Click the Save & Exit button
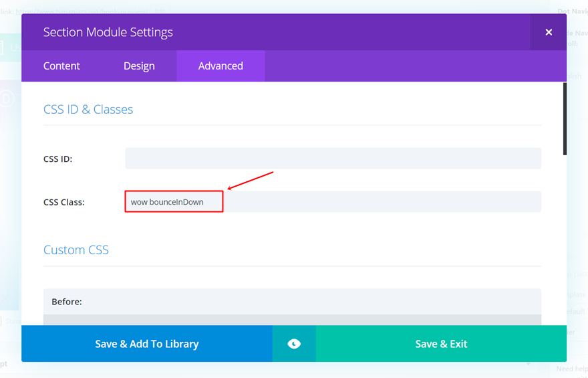 click(x=441, y=344)
